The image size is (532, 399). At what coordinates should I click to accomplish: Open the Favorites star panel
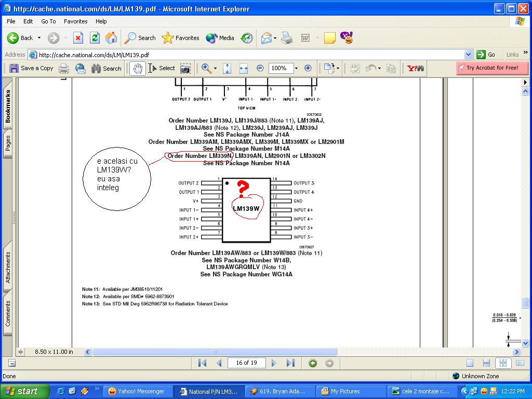(x=180, y=37)
